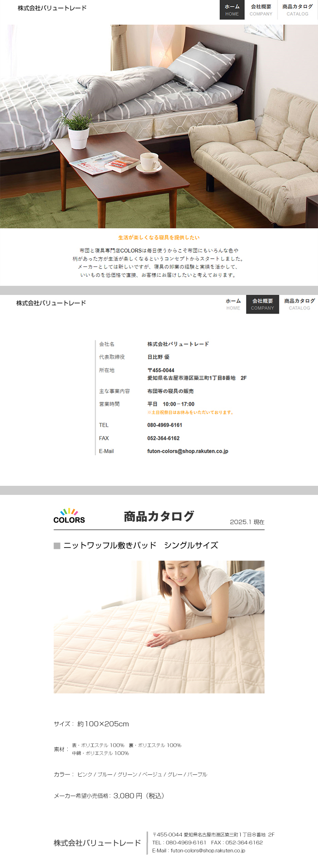Open the highlighted ホーム HOME tab in the top header

232,10
